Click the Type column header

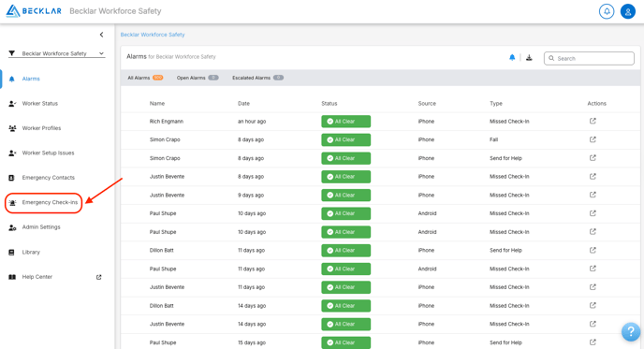click(x=496, y=104)
